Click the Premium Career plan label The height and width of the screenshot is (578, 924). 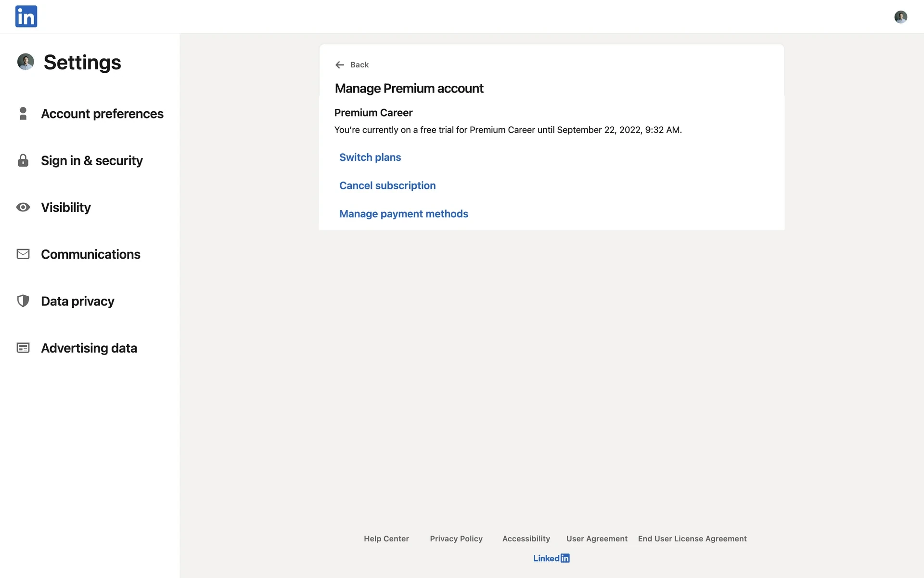[373, 113]
